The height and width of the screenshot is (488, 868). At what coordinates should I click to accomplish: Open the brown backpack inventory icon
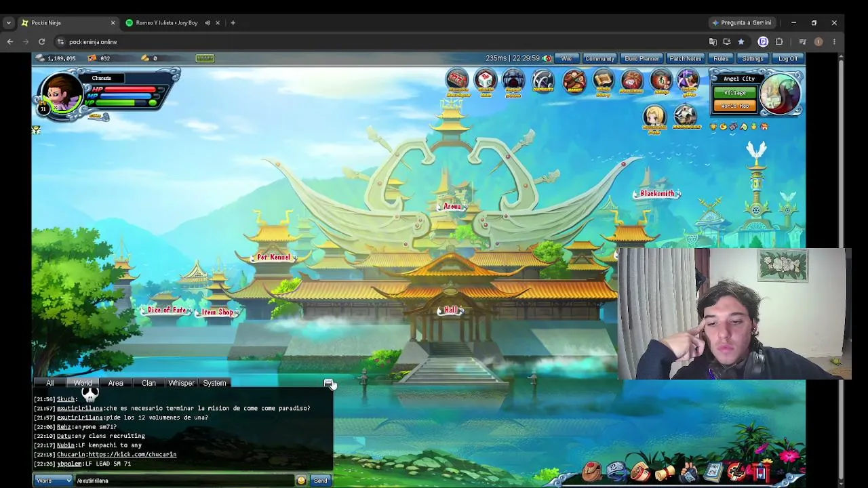591,471
